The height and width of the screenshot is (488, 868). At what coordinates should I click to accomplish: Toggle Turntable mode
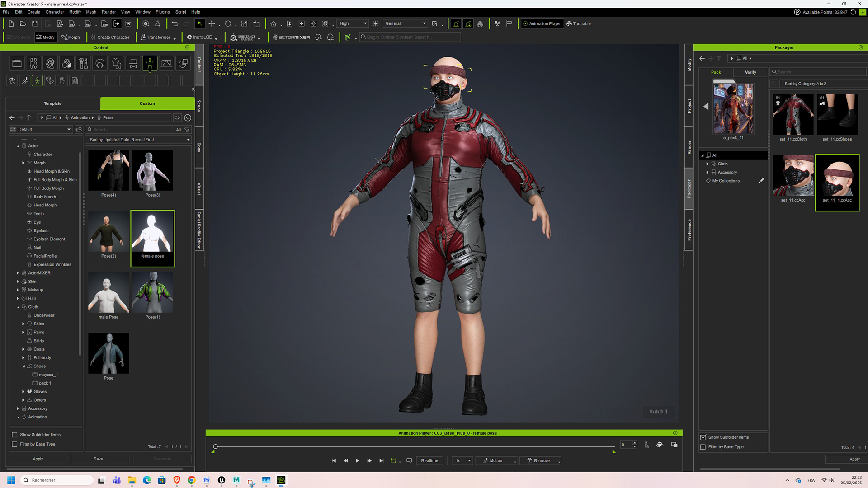click(579, 23)
